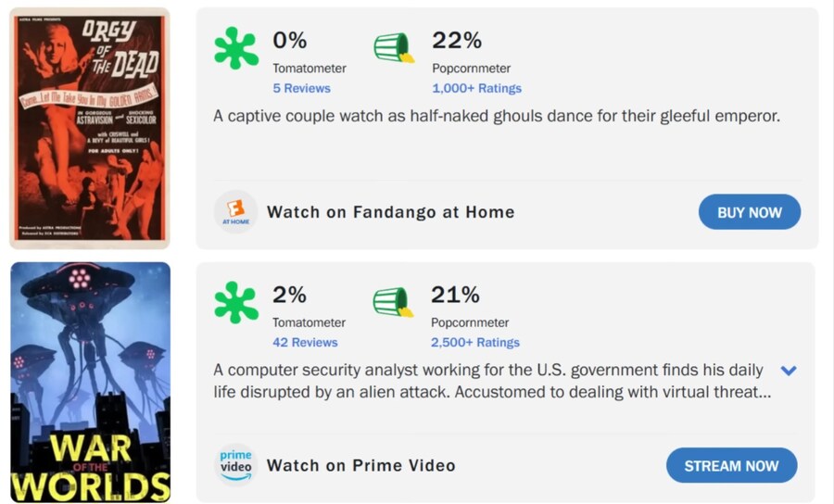Click the BUY NOW button
Screen dimensions: 834x504
pos(750,212)
